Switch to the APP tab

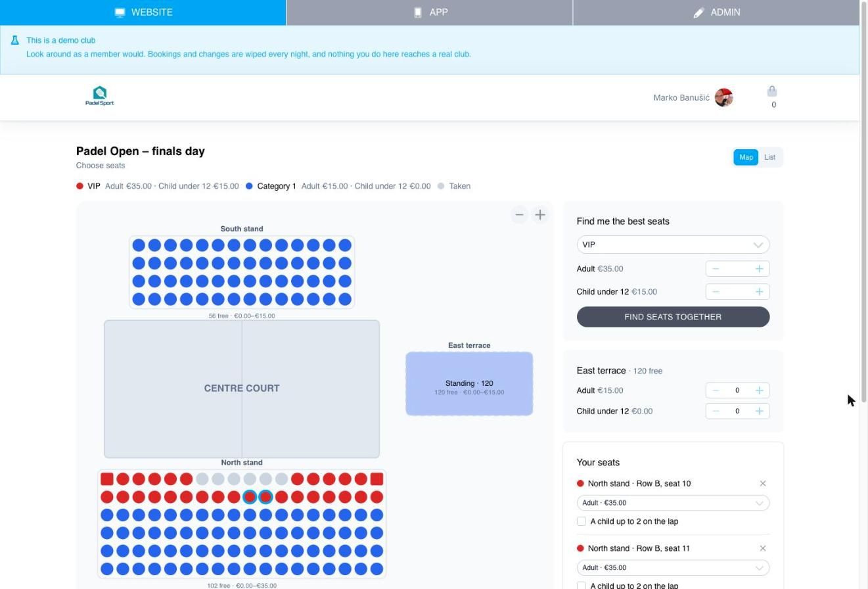430,12
